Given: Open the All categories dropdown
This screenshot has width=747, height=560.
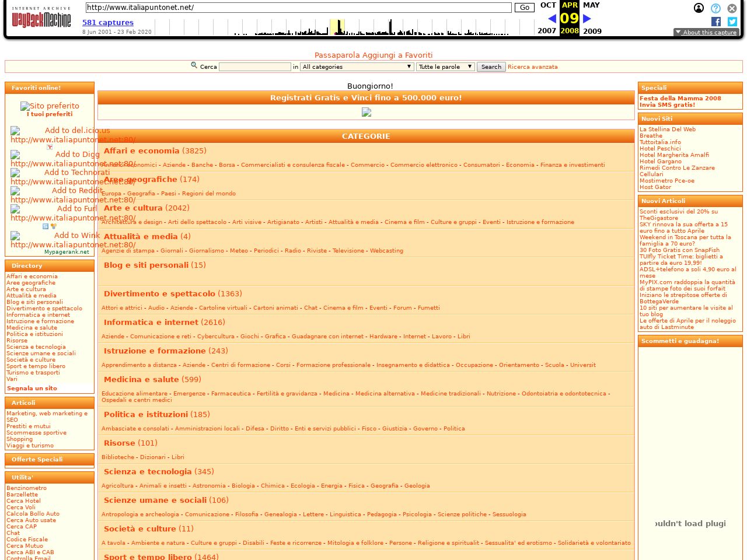Looking at the screenshot, I should 357,67.
